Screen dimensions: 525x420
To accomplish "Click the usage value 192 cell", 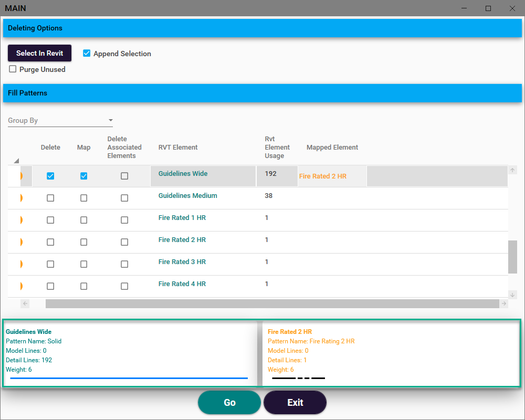I will [x=277, y=176].
